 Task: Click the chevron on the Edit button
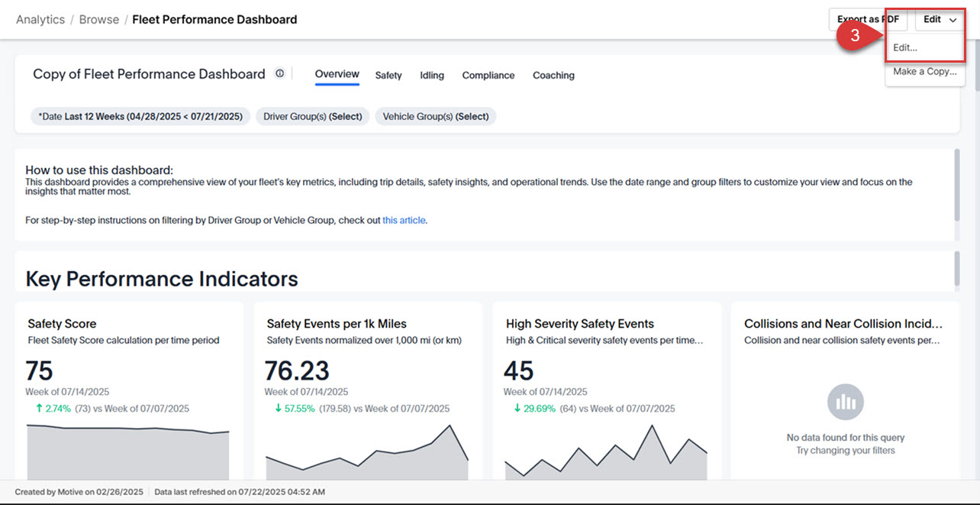[x=953, y=19]
